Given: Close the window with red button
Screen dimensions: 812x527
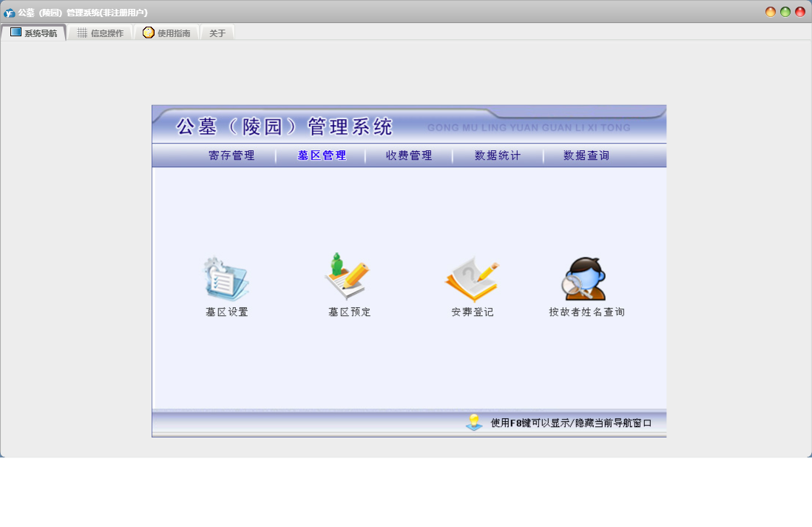Looking at the screenshot, I should (x=800, y=12).
